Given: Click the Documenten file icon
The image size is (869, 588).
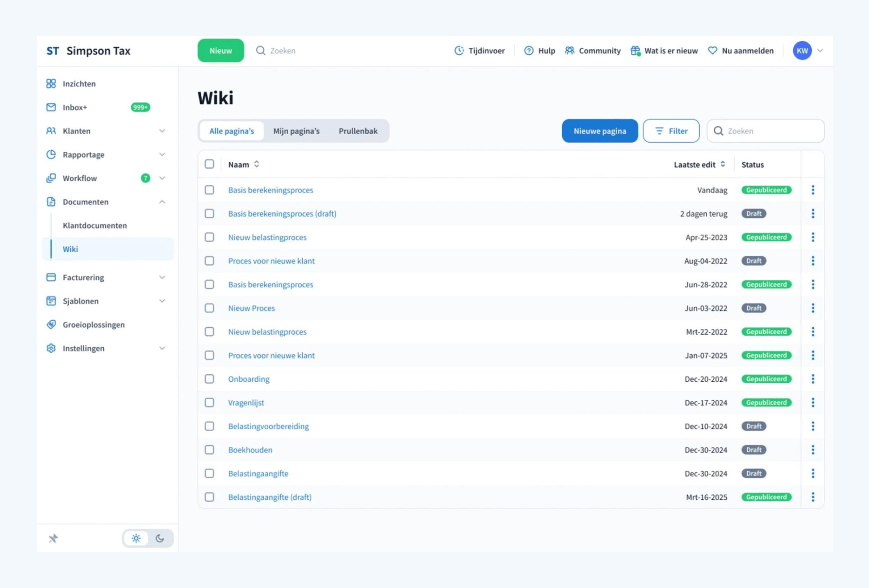Looking at the screenshot, I should [51, 201].
